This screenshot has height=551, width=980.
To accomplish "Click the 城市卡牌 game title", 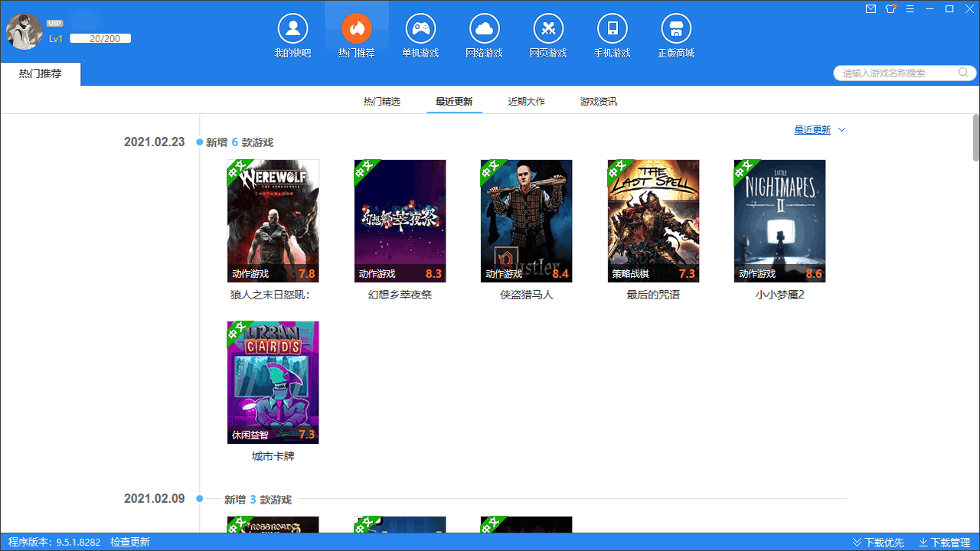I will coord(273,456).
